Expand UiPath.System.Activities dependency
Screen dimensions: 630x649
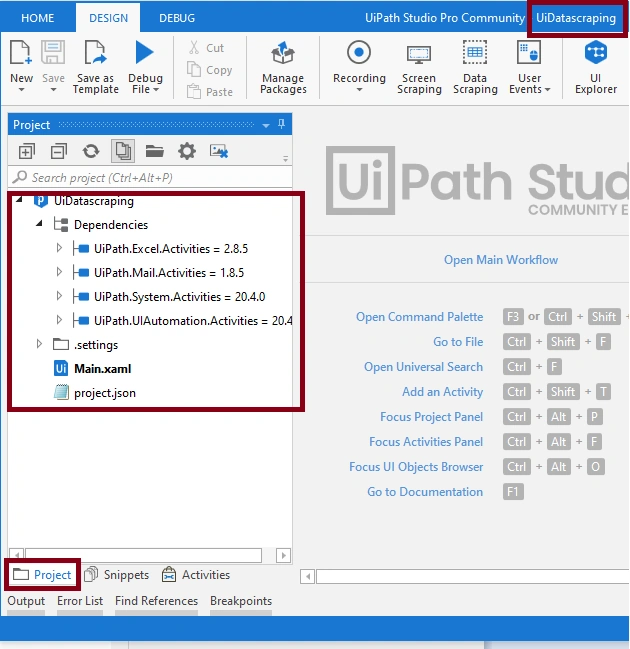point(59,296)
